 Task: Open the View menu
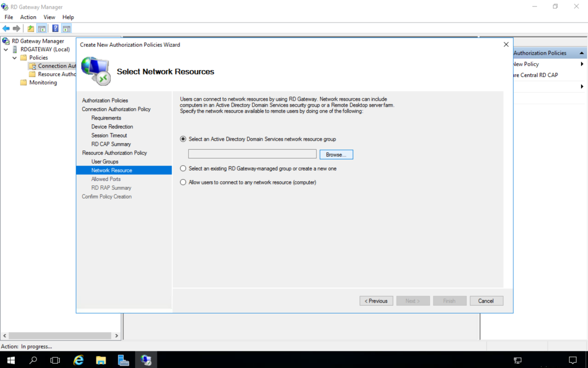(49, 17)
